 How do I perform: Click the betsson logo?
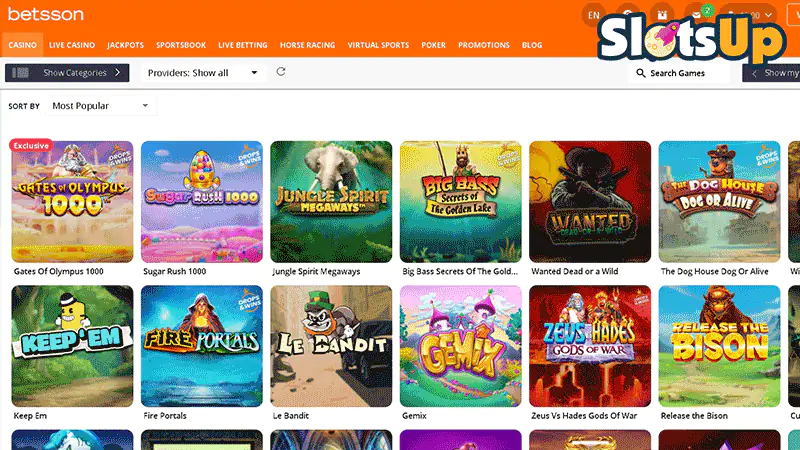[45, 14]
